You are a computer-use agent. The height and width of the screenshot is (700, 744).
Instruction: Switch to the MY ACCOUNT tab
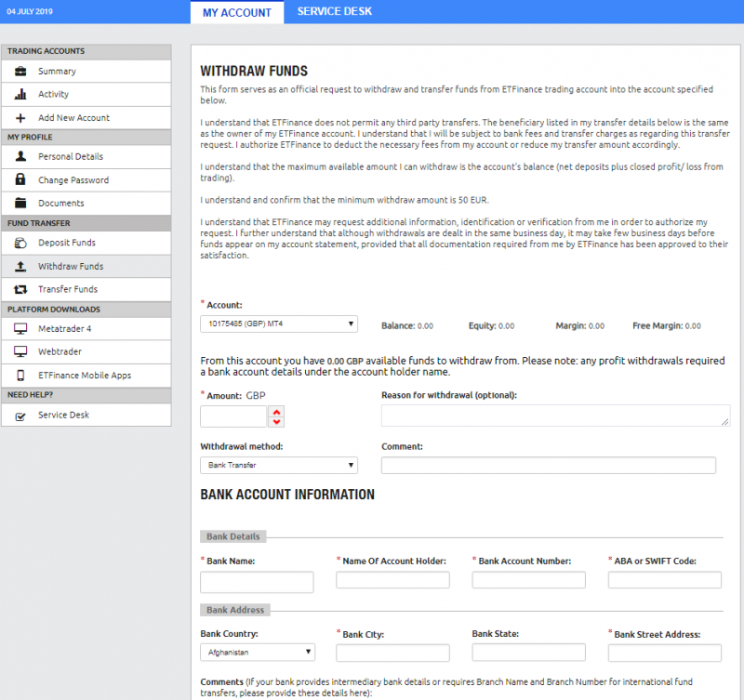237,12
